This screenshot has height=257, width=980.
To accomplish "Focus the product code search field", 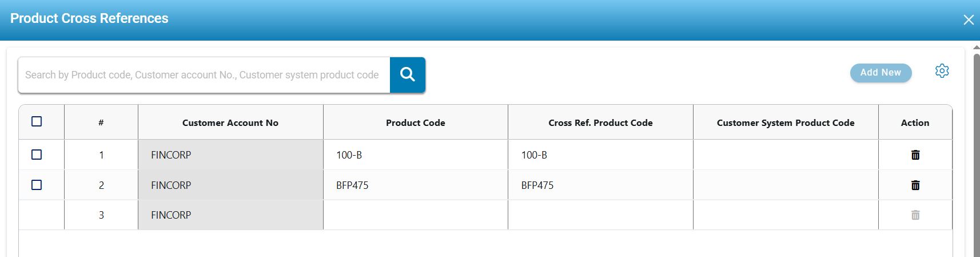I will pyautogui.click(x=203, y=75).
